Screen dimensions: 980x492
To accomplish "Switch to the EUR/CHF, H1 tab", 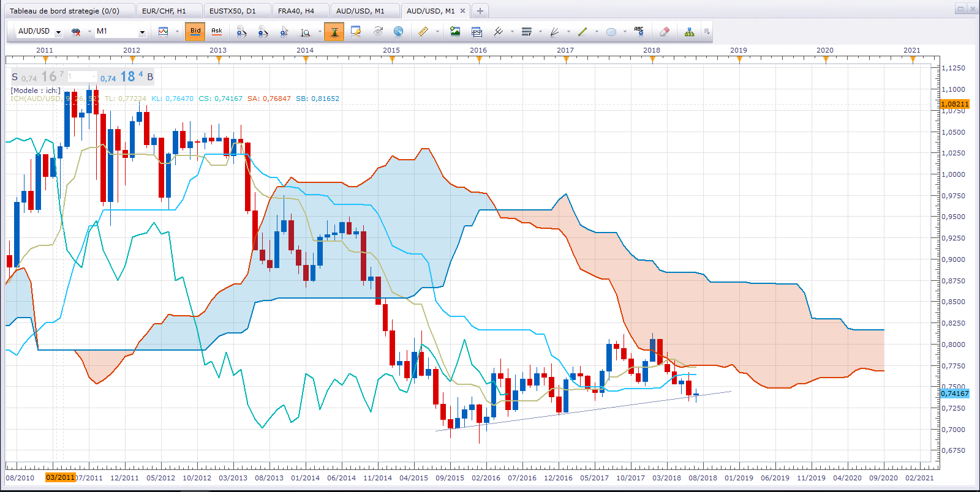I will (164, 11).
